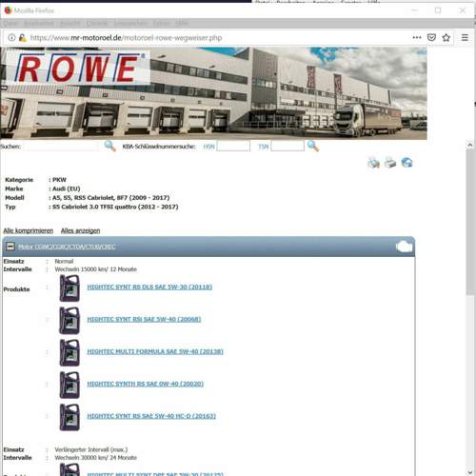Click the globe language icon
The width and height of the screenshot is (476, 476).
tap(407, 163)
